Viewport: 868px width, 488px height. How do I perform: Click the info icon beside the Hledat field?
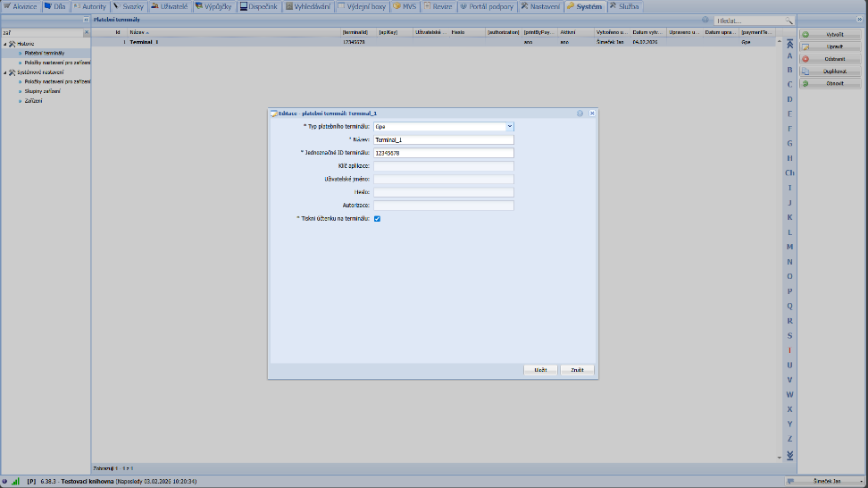point(705,20)
